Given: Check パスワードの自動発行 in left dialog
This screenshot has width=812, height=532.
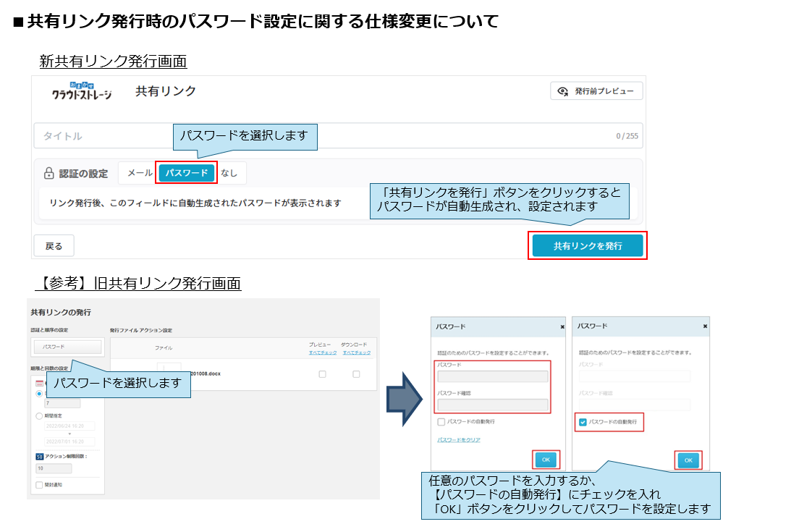Looking at the screenshot, I should point(441,422).
